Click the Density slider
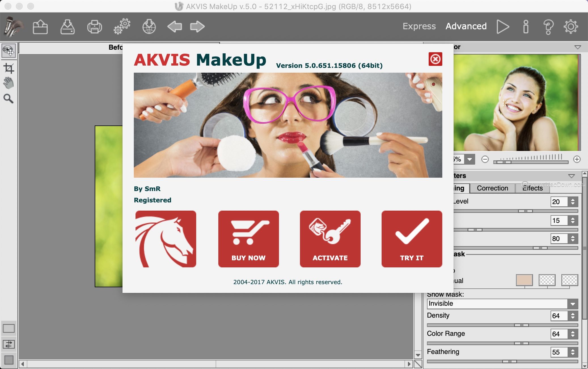This screenshot has width=588, height=369. click(x=502, y=325)
